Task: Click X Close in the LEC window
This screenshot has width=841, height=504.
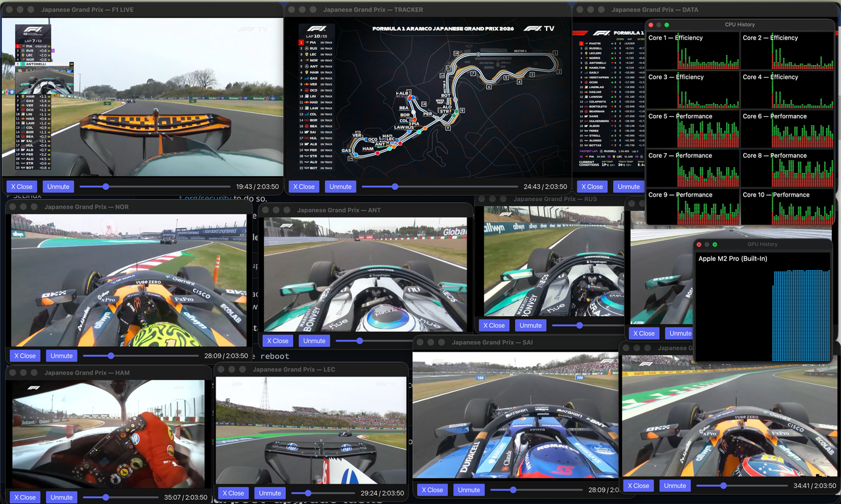Action: 233,493
